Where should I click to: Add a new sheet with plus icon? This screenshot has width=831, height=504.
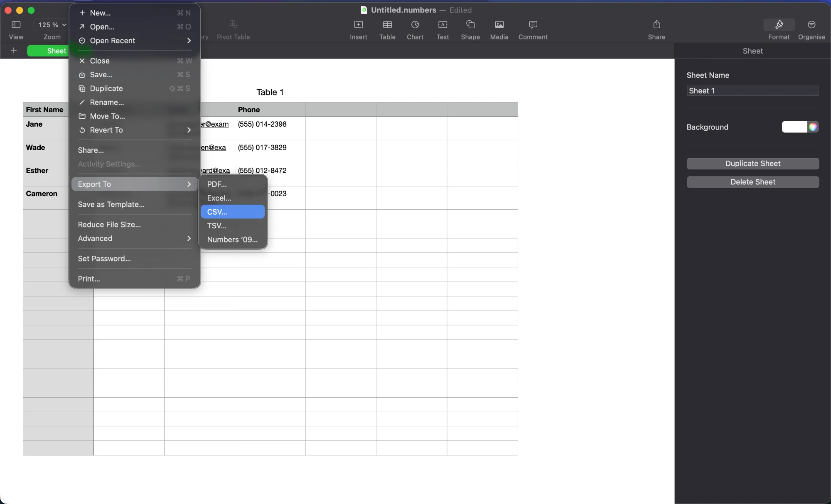click(x=14, y=51)
